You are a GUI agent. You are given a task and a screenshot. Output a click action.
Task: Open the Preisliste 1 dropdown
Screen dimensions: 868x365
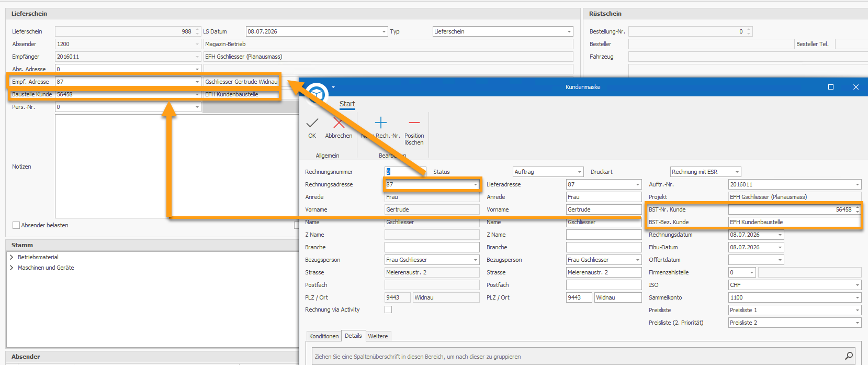[858, 310]
